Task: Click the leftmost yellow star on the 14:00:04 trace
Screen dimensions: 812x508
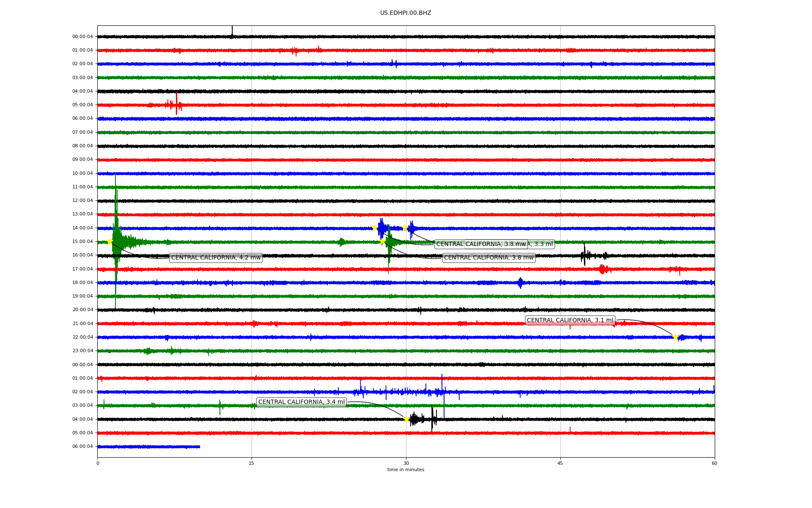Action: click(x=375, y=228)
